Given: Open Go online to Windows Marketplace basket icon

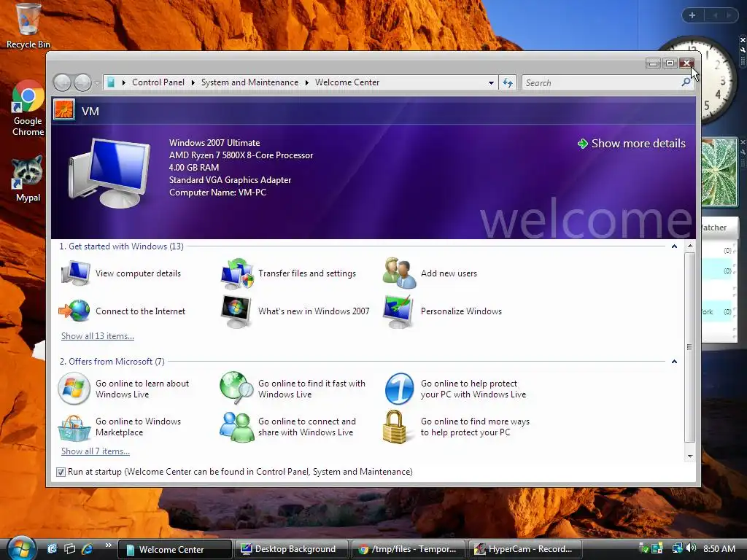Looking at the screenshot, I should (x=74, y=427).
